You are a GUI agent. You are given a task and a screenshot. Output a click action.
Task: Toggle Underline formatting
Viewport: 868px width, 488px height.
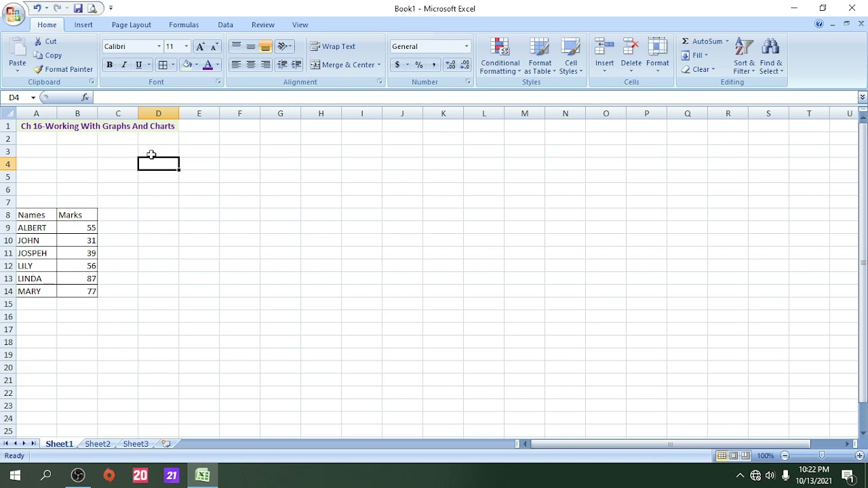[x=139, y=64]
